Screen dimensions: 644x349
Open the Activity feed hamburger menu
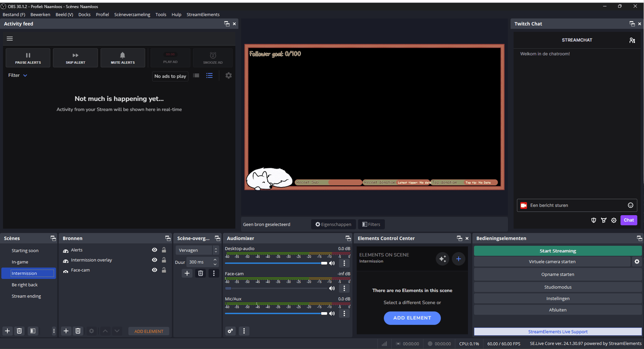pyautogui.click(x=10, y=39)
